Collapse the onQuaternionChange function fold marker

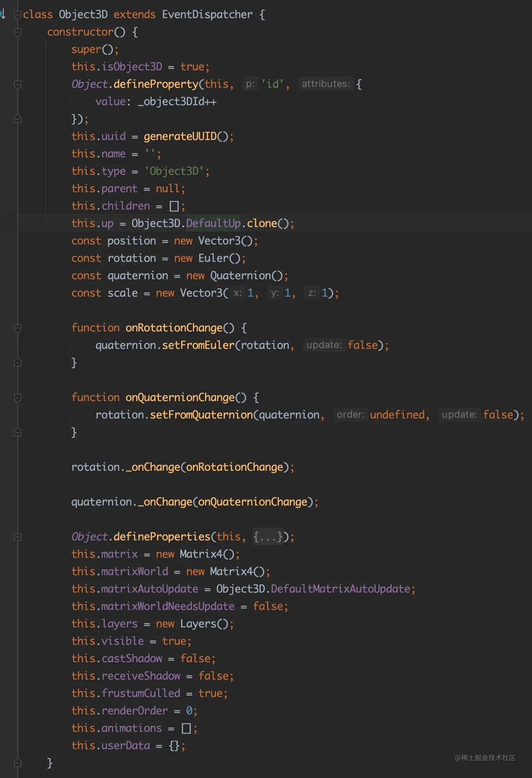(x=17, y=398)
